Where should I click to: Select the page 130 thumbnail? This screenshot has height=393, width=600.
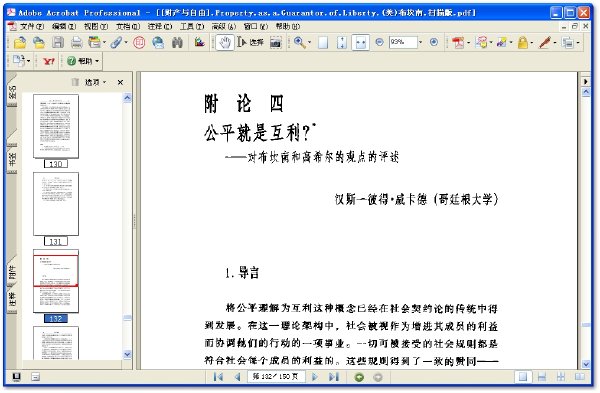click(56, 126)
